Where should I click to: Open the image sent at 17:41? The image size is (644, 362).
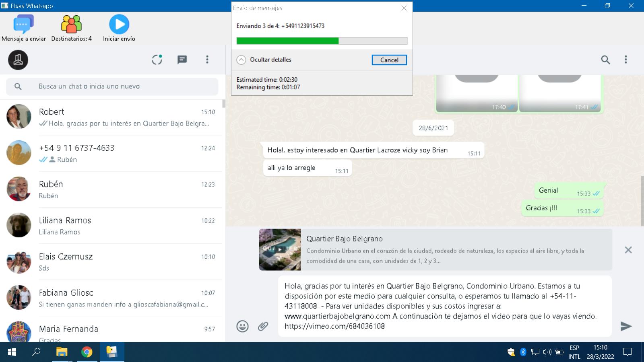tap(559, 93)
